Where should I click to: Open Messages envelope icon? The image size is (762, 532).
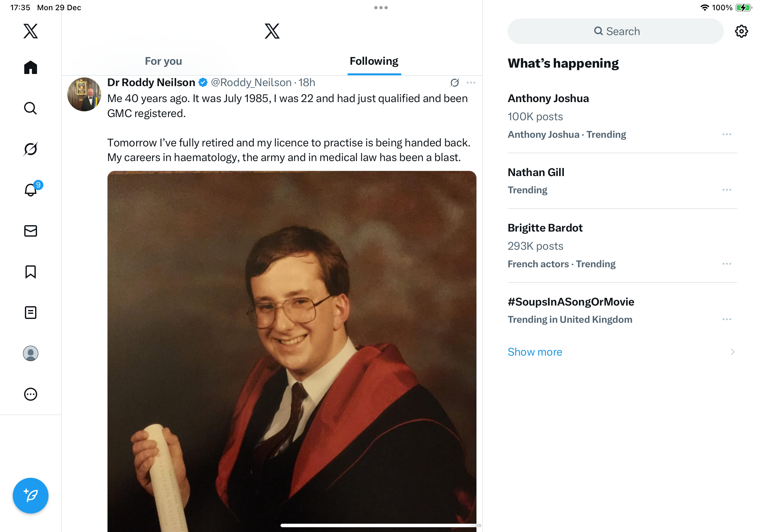31,231
